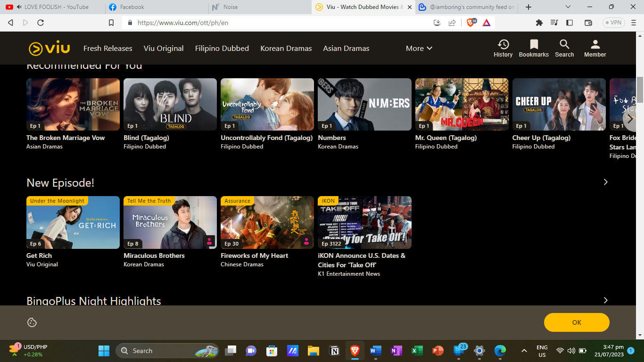Launch Microsoft Word from taskbar
This screenshot has width=644, height=362.
click(376, 351)
